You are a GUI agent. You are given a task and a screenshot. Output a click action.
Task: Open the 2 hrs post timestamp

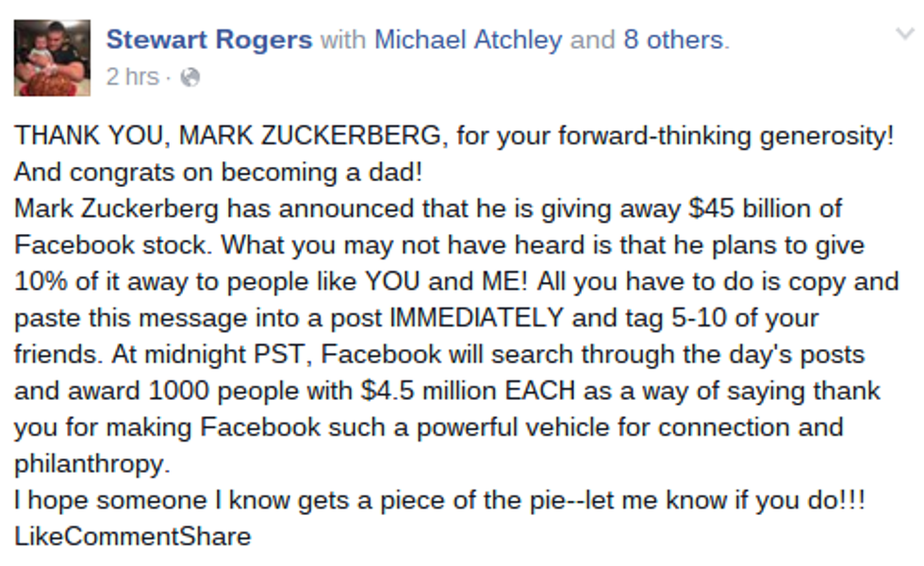pyautogui.click(x=132, y=77)
